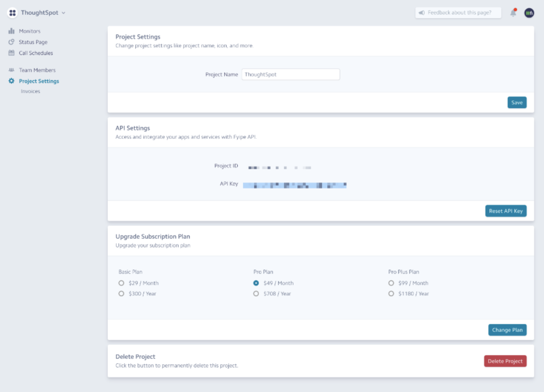Click the Call Schedules calendar icon
Image resolution: width=544 pixels, height=392 pixels.
coord(11,53)
